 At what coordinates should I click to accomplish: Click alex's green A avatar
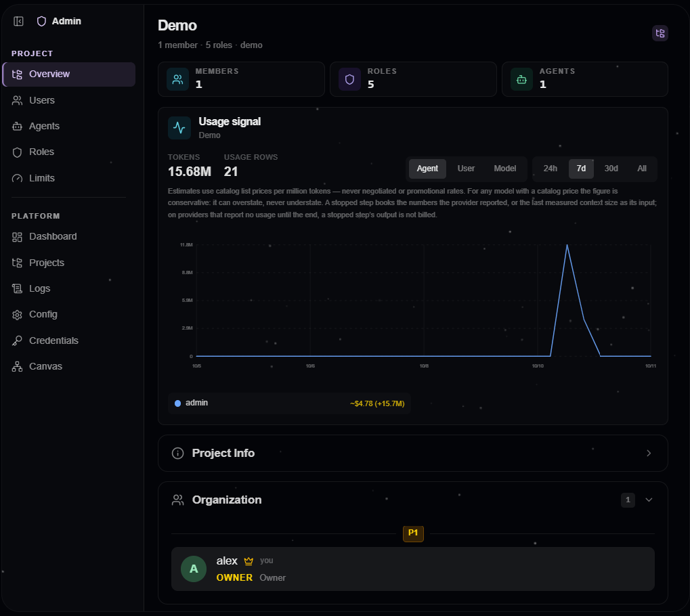point(194,569)
